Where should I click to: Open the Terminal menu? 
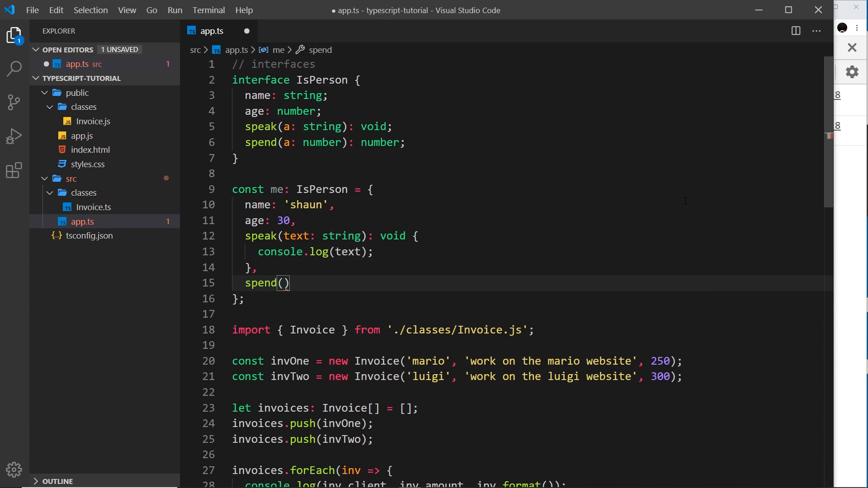[x=208, y=10]
